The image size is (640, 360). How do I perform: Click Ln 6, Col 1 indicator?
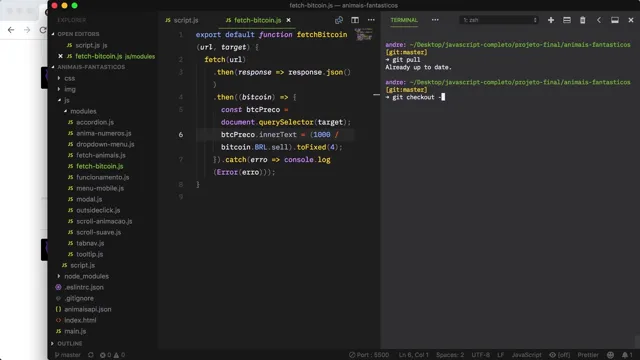tap(413, 355)
